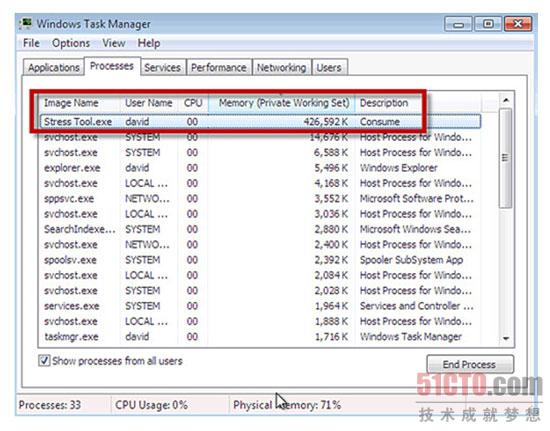The image size is (550, 431).
Task: Switch to the Users tab
Action: (329, 67)
